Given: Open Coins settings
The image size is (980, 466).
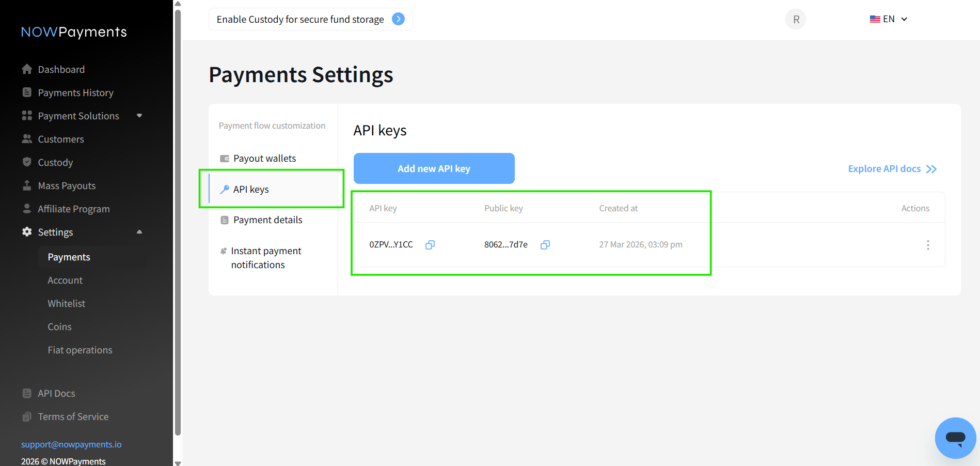Looking at the screenshot, I should [x=59, y=327].
